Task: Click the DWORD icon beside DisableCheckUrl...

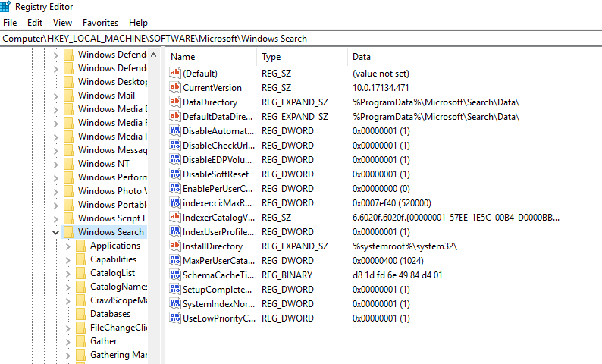Action: point(175,145)
